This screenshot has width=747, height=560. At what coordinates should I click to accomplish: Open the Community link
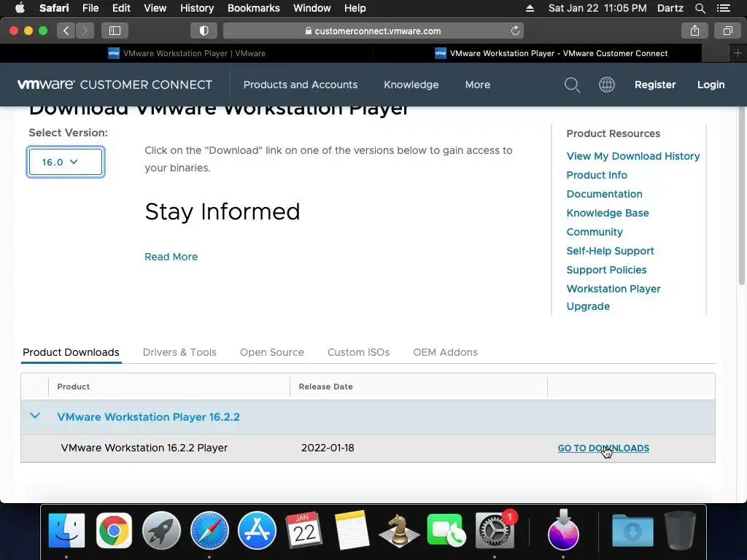tap(594, 233)
